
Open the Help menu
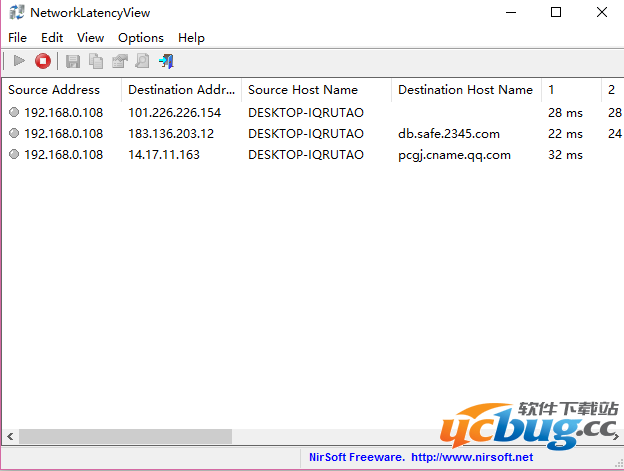[x=191, y=38]
